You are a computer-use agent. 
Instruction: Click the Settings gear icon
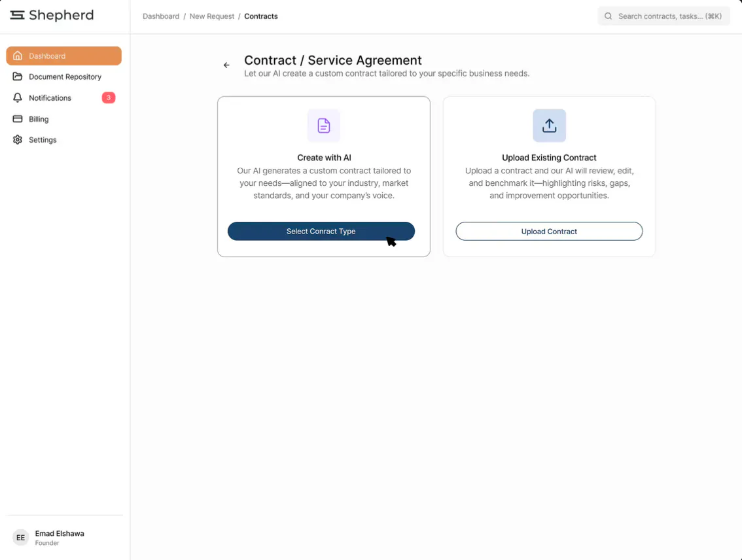tap(18, 139)
